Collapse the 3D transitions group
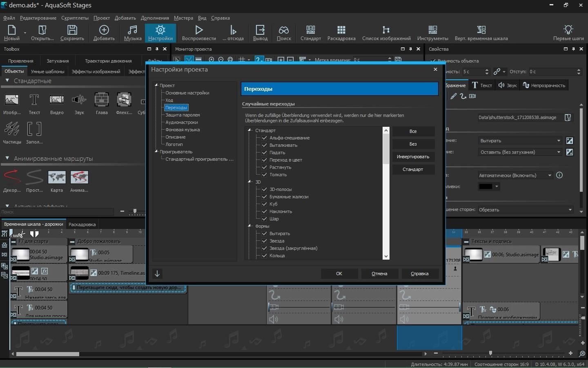 (249, 182)
